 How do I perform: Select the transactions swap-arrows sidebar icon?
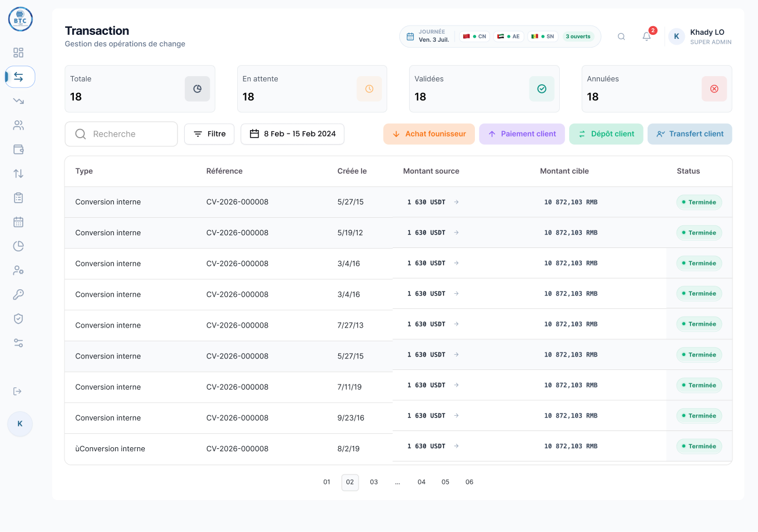pos(19,77)
